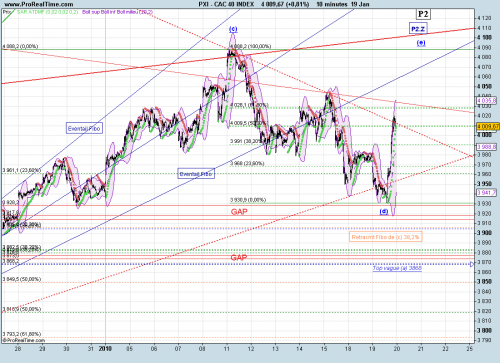Select the blue P2.Z boxed annotation
The image size is (500, 363).
tap(418, 29)
